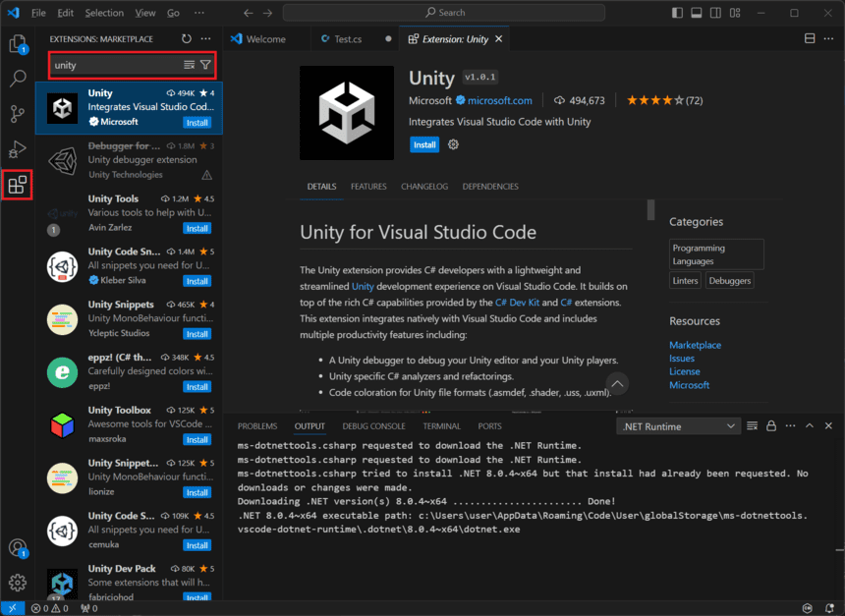845x616 pixels.
Task: Show errors and warnings in status bar
Action: (49, 608)
